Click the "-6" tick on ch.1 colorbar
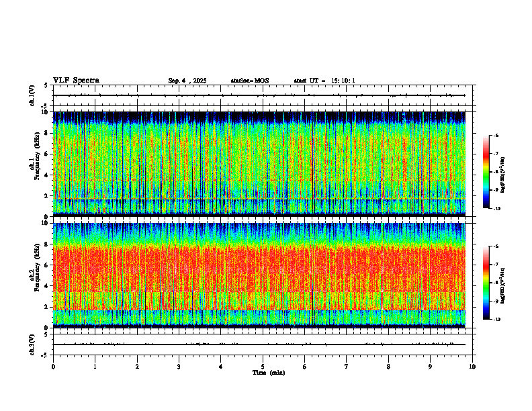 (x=496, y=135)
